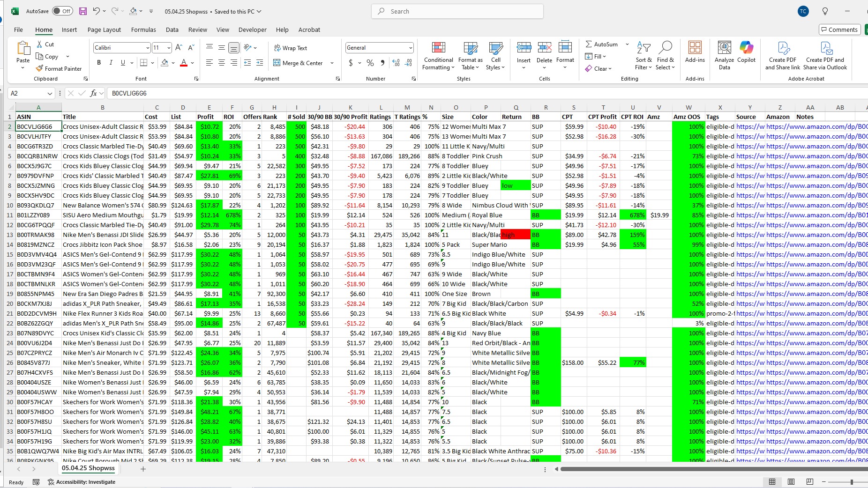Viewport: 868px width, 488px height.
Task: Open the font size dropdown
Action: [x=169, y=48]
